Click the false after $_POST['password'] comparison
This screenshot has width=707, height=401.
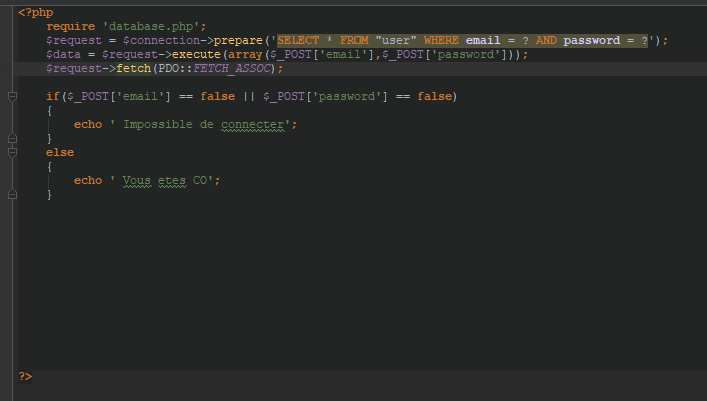(435, 97)
